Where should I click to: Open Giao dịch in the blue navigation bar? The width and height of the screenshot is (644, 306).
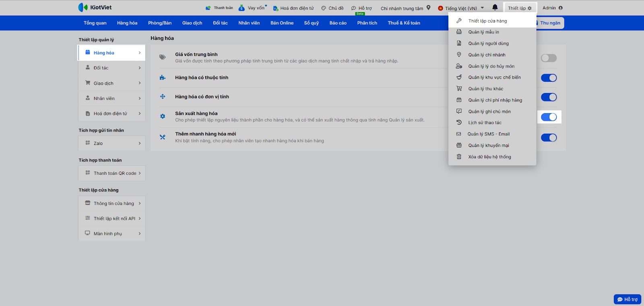[x=192, y=23]
